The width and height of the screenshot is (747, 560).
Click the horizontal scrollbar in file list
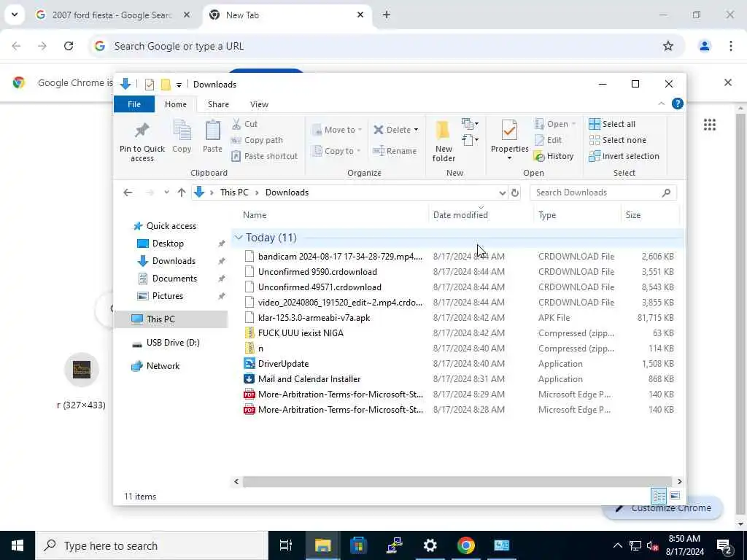457,482
